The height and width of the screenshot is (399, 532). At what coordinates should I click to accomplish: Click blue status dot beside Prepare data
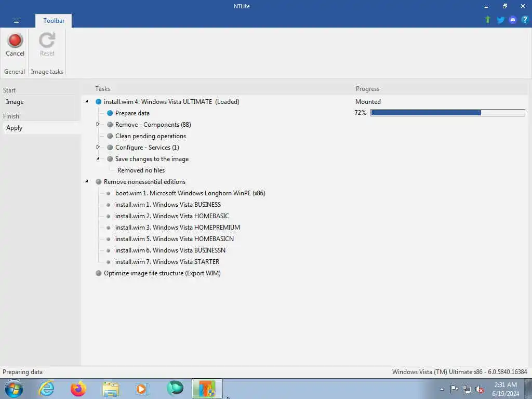tap(110, 113)
